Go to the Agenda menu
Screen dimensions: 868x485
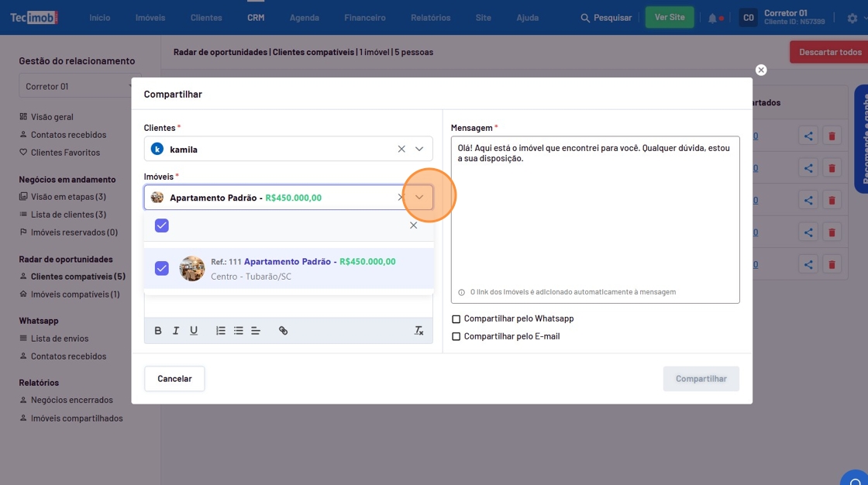point(304,18)
